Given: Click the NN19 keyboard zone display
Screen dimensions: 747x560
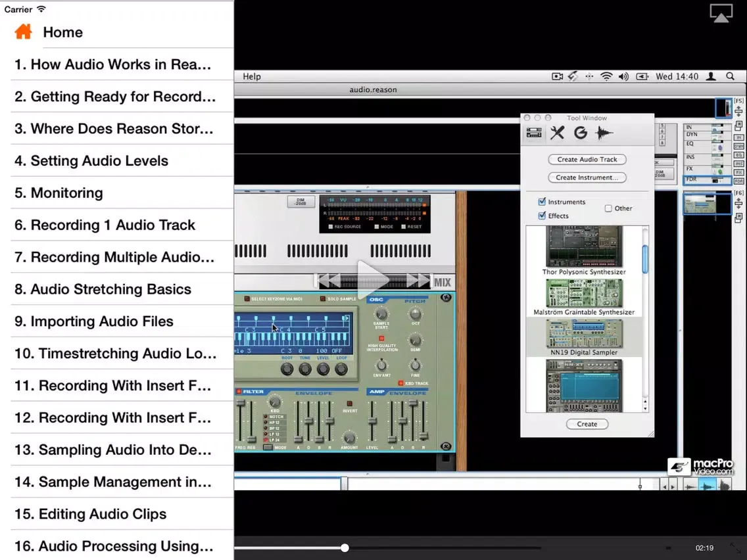Looking at the screenshot, I should point(293,335).
